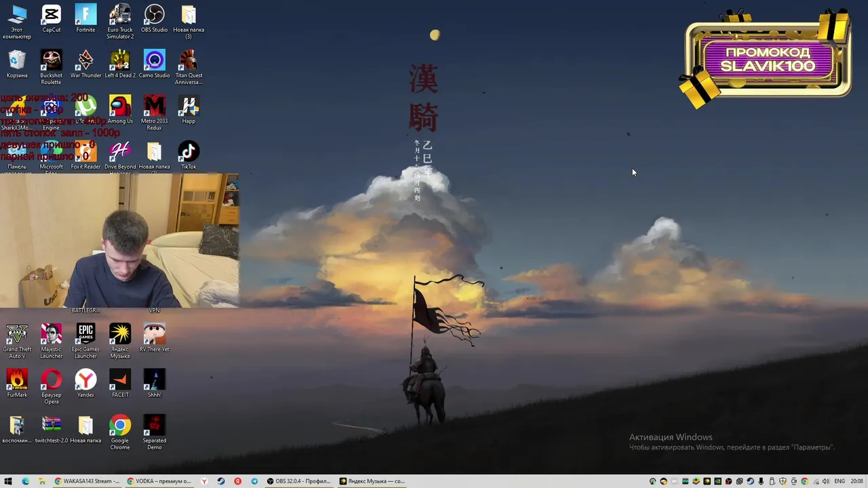Open the Этот компьютер desktop icon
868x488 pixels.
(17, 22)
